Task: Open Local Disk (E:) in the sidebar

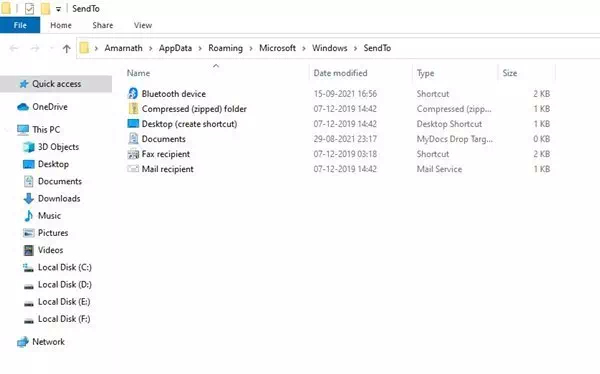Action: pyautogui.click(x=64, y=302)
